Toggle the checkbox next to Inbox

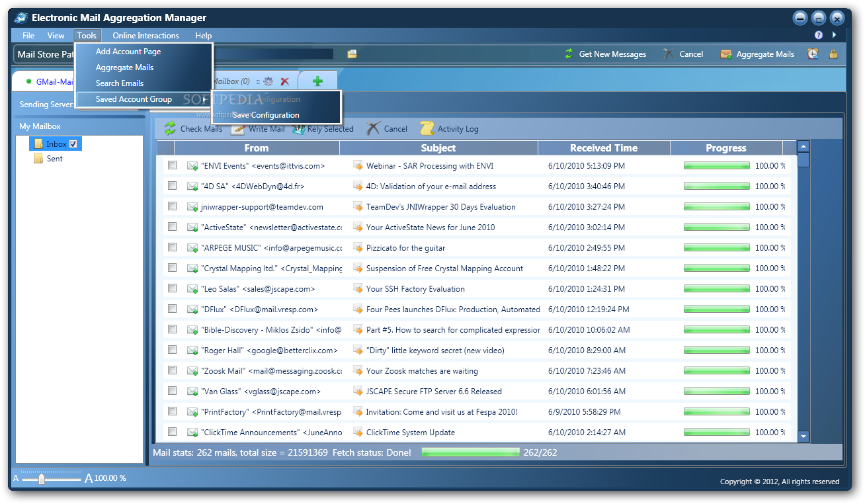click(73, 144)
